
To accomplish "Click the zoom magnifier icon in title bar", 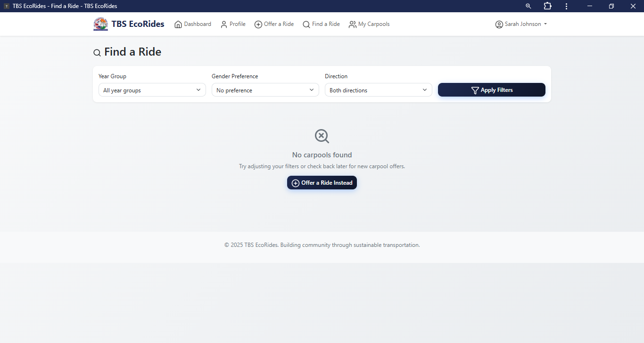I will click(x=528, y=6).
